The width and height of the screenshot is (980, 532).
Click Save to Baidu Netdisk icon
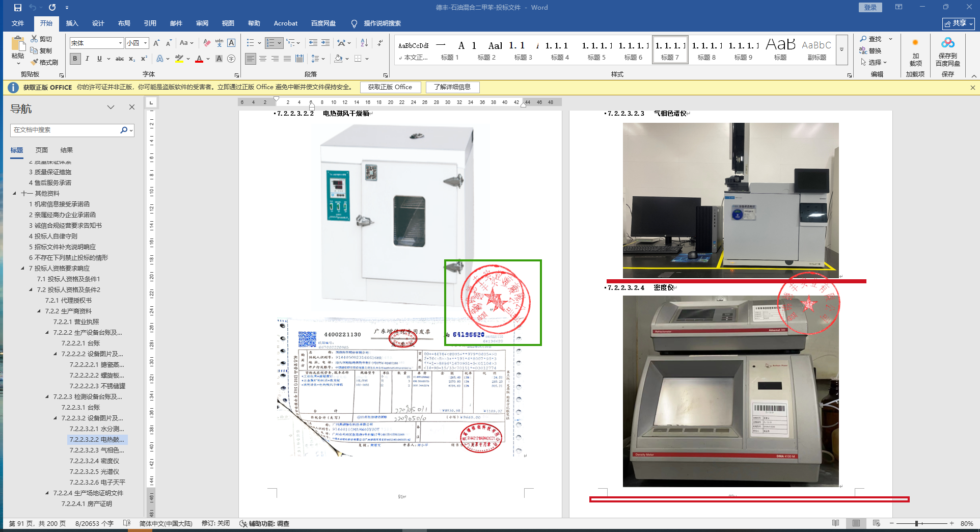click(947, 52)
